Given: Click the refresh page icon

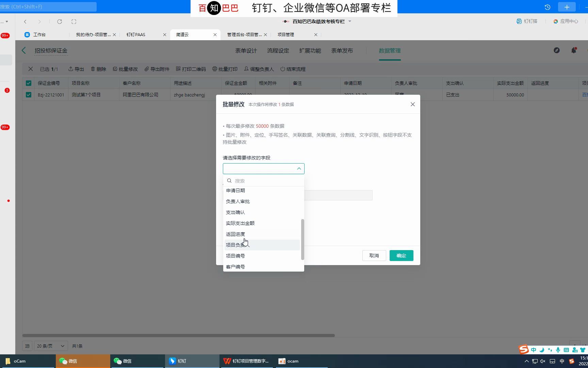Looking at the screenshot, I should coord(60,21).
